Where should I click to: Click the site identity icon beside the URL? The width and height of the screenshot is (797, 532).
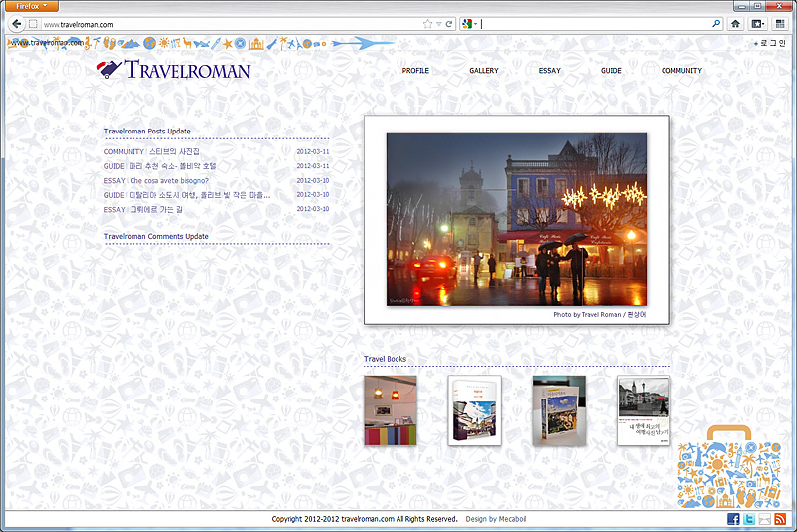(33, 24)
